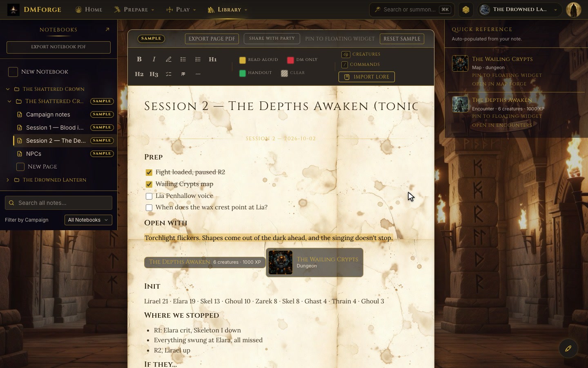Uncheck 'Wailing Crypts map' prep item
The height and width of the screenshot is (368, 588).
coord(149,184)
